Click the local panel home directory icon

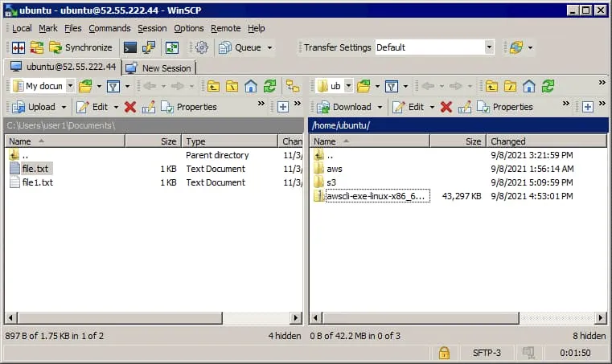tap(251, 86)
